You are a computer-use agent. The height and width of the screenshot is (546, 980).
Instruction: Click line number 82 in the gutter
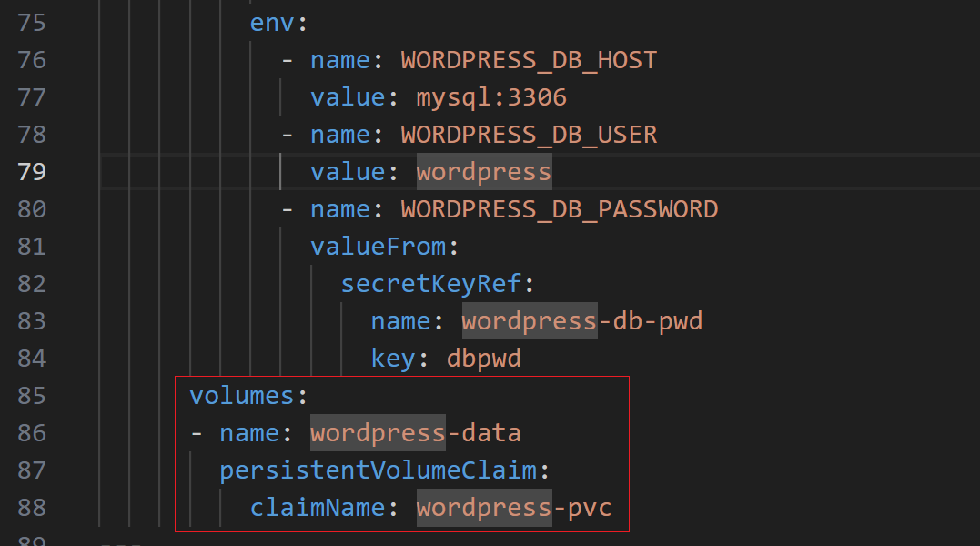(32, 284)
